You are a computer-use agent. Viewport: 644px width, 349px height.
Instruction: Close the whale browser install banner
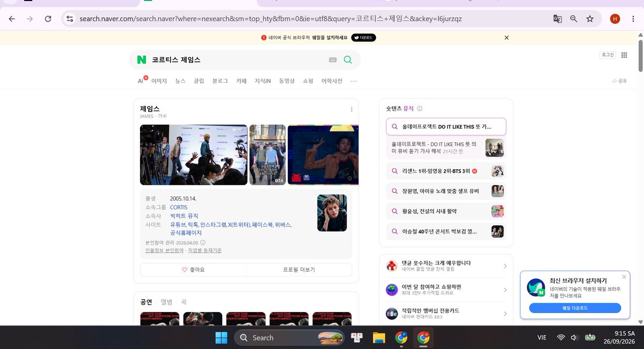[x=507, y=38]
